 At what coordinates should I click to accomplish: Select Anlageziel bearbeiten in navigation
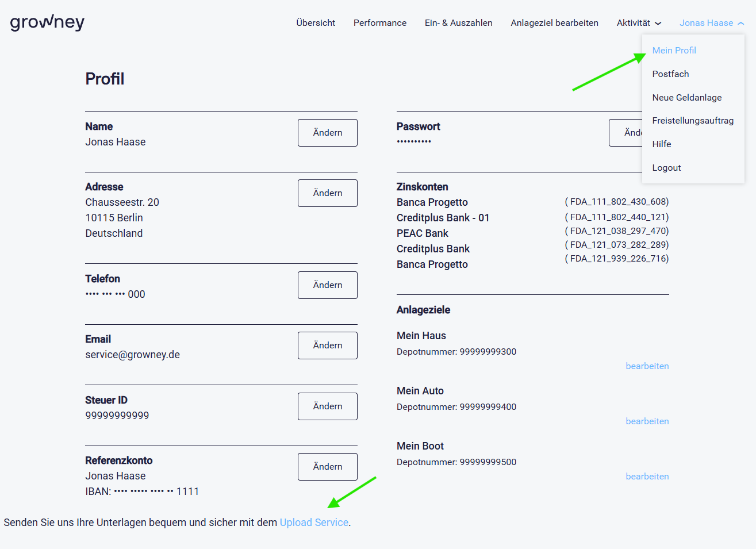coord(554,23)
